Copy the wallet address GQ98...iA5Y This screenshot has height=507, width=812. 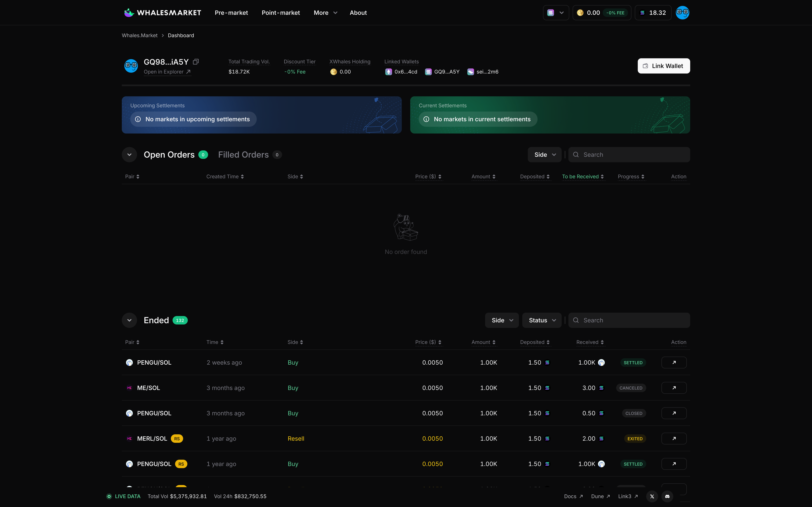coord(196,62)
